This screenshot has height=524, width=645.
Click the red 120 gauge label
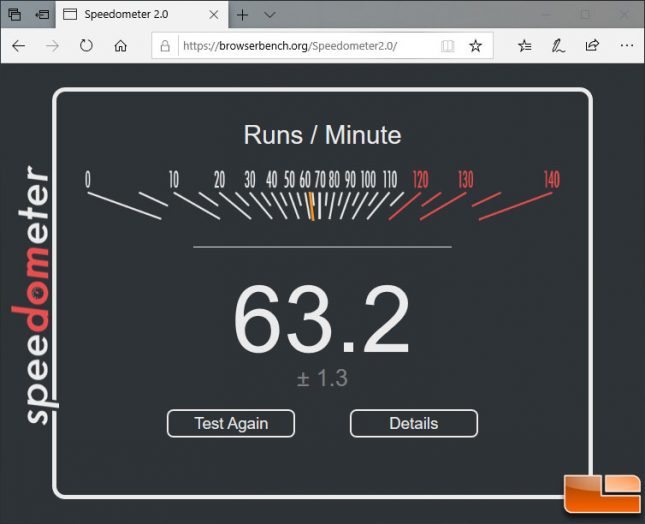pyautogui.click(x=420, y=180)
